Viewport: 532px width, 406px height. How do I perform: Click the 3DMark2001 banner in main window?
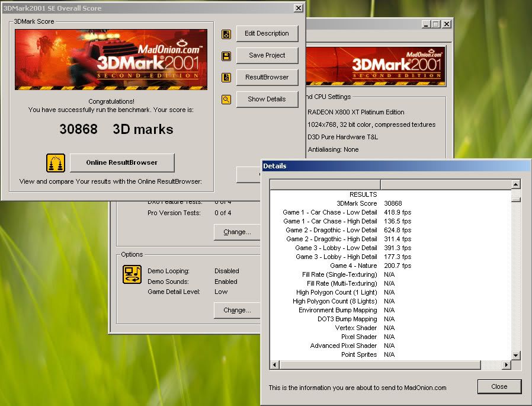pos(375,66)
